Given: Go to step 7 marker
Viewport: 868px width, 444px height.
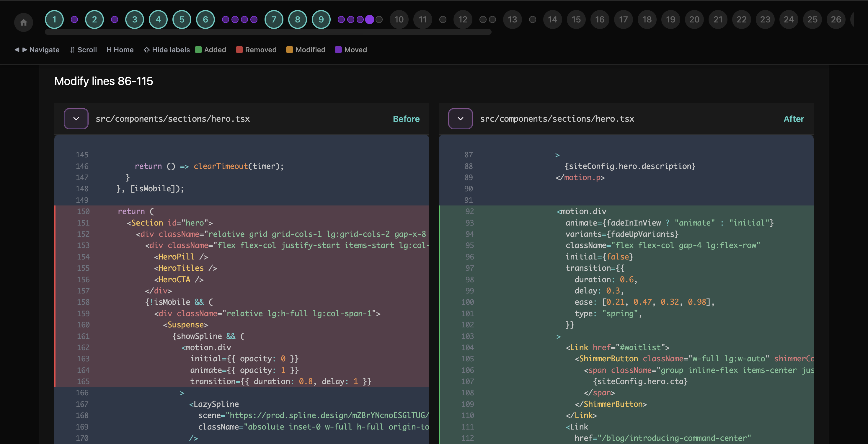Looking at the screenshot, I should [274, 19].
